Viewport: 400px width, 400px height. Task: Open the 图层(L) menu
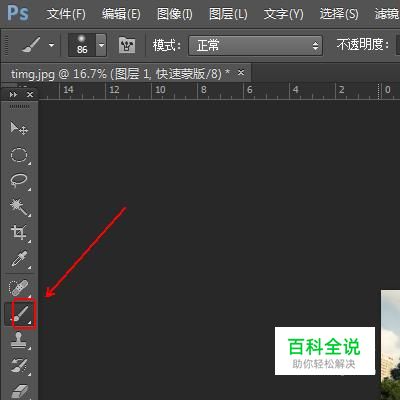click(x=228, y=14)
